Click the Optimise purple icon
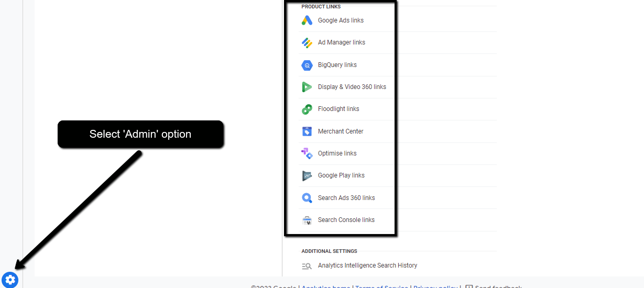Screen dimensions: 644x288 click(307, 153)
